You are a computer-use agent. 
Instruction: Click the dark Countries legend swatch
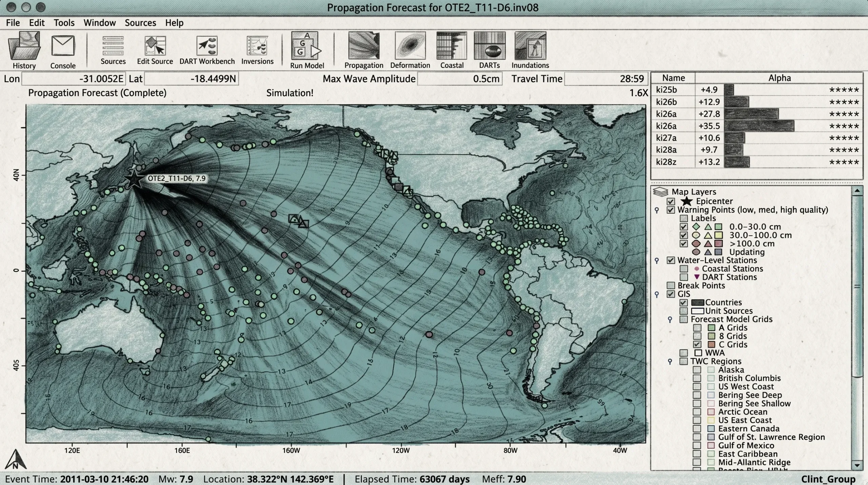(698, 302)
